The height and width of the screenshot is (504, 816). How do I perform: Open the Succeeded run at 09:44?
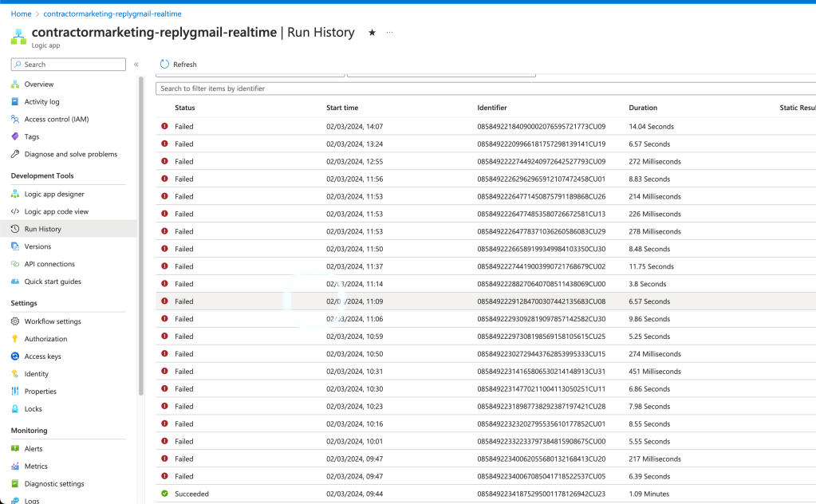coord(486,494)
